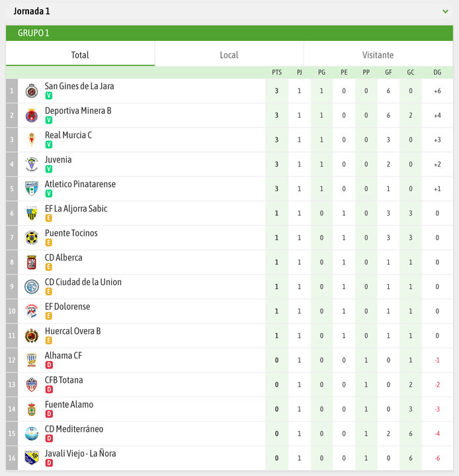Click the Juvenia team crest icon
459x476 pixels.
pyautogui.click(x=31, y=165)
